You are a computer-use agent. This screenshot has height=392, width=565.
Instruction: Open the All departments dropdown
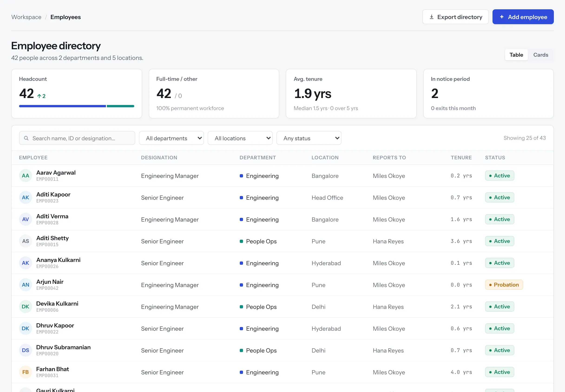(171, 138)
